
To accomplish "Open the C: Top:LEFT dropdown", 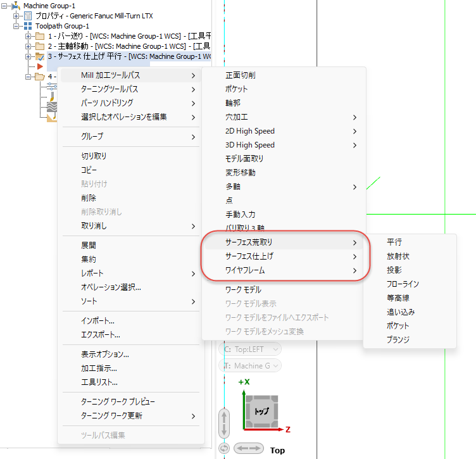I will 250,349.
